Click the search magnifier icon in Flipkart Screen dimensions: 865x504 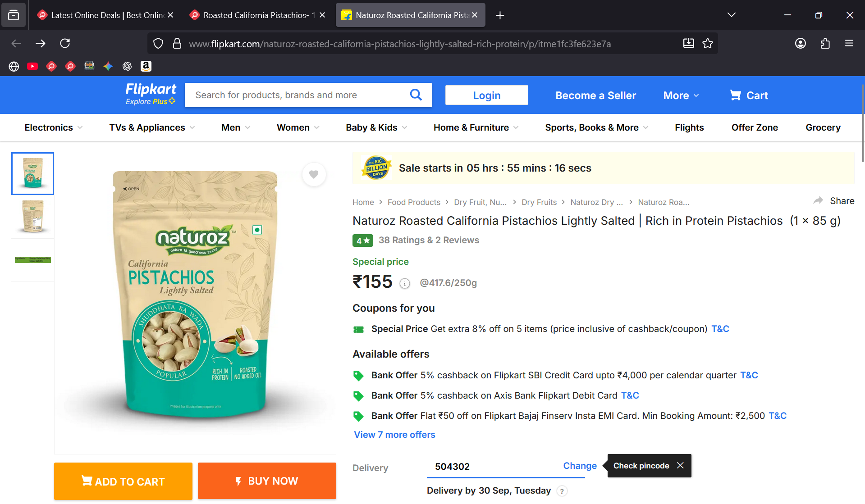click(x=415, y=95)
